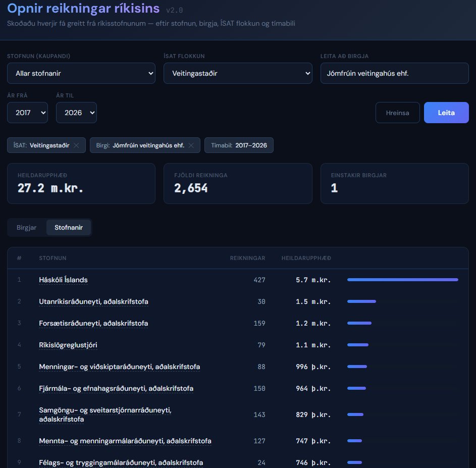This screenshot has height=468, width=476.
Task: Click the 964 þ.kr. amount
Action: (313, 389)
